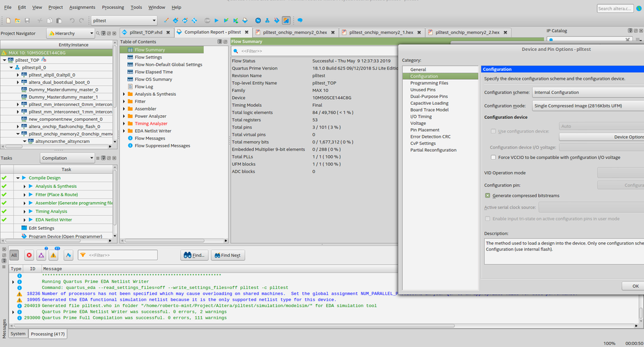Click the critical warning filter icon

coord(41,256)
